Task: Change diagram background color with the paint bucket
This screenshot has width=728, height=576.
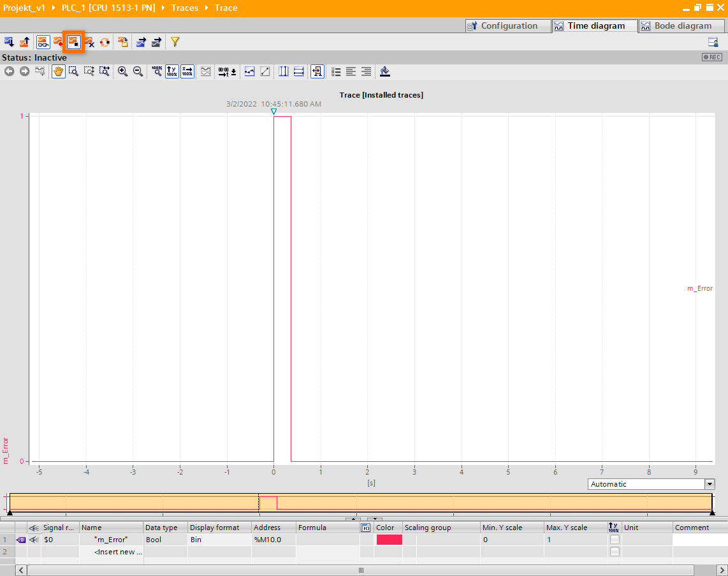Action: pos(385,71)
